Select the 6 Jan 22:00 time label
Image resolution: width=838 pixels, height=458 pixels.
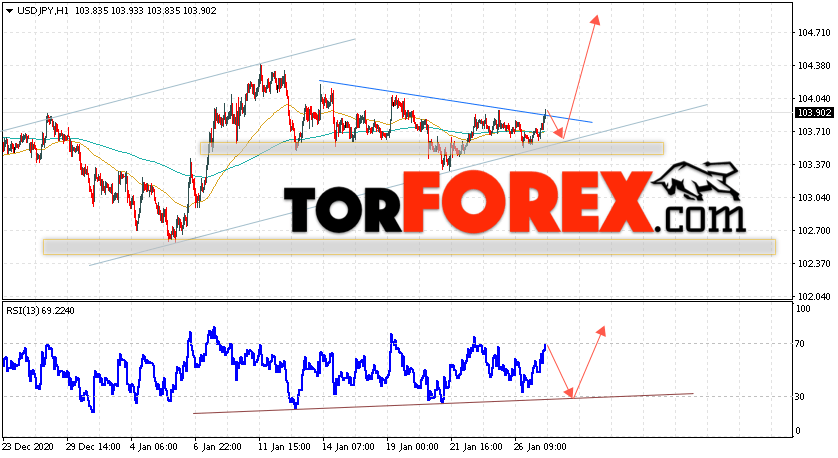coord(218,447)
